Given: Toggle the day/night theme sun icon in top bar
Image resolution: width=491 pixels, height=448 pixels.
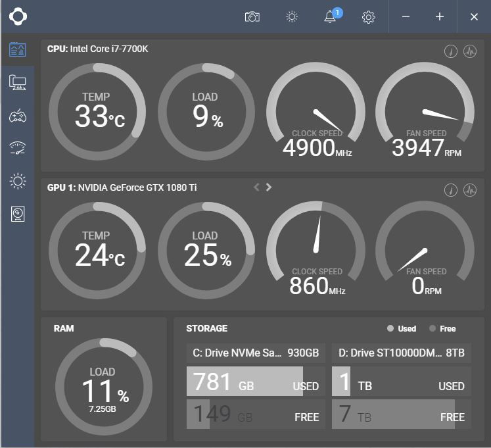Looking at the screenshot, I should click(x=292, y=16).
